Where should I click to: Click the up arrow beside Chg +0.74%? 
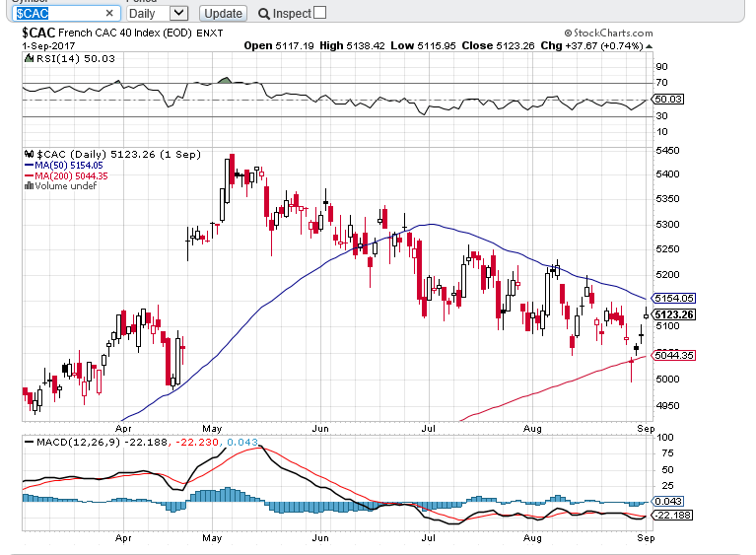click(649, 46)
